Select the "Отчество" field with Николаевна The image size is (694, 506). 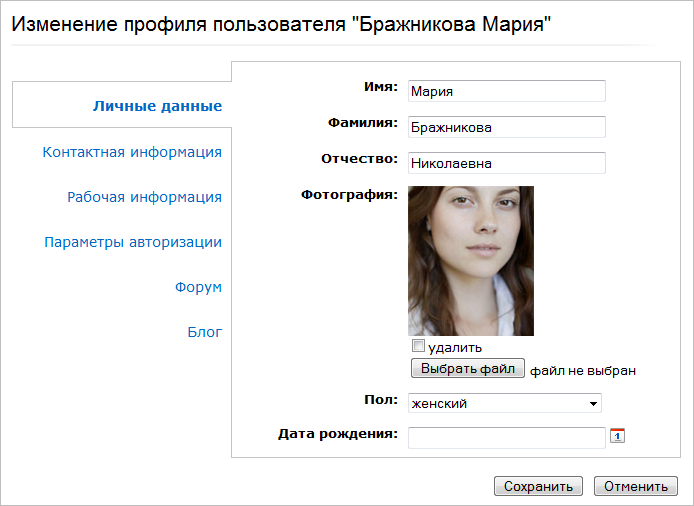[x=507, y=163]
